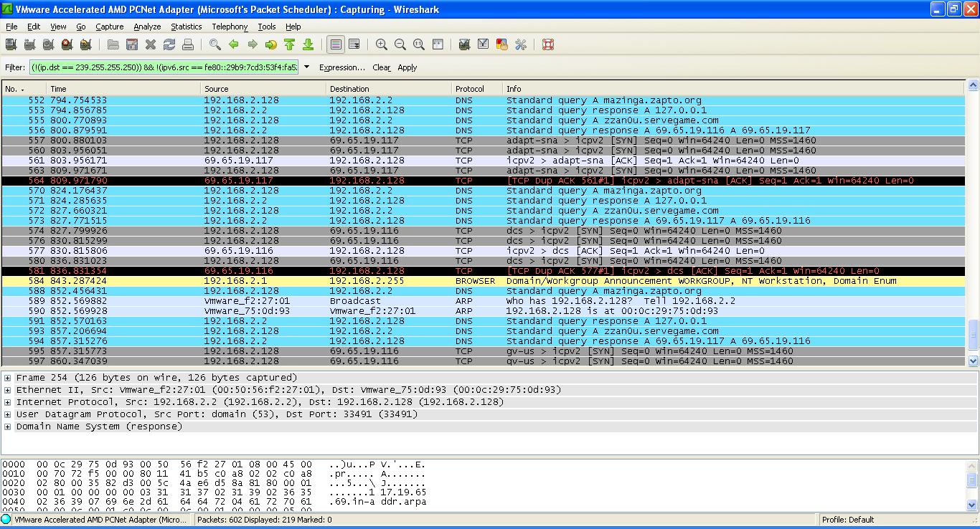Viewport: 980px width, 529px height.
Task: Click into the display filter field
Action: [x=164, y=67]
